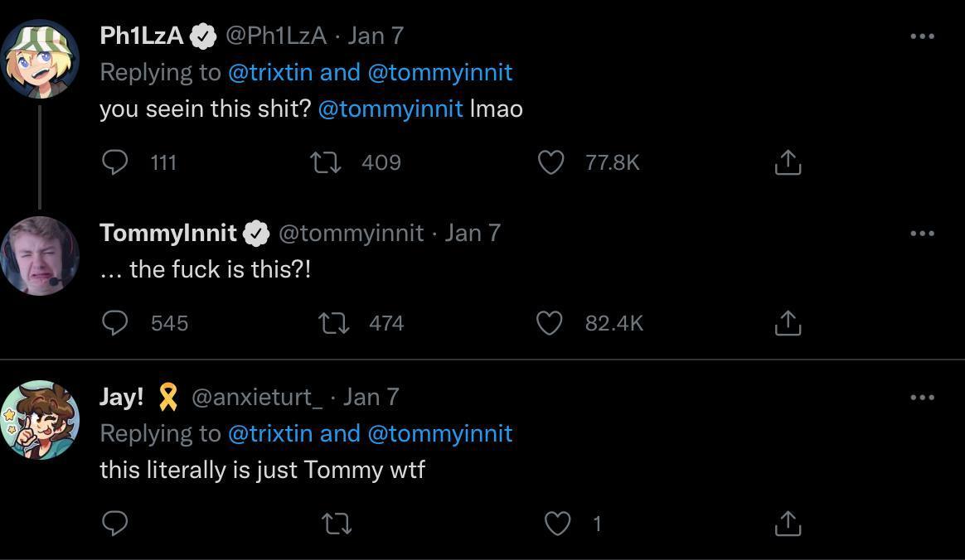Retweet Ph1LzA's tweet with 409 retweets
The image size is (965, 560).
tap(325, 162)
